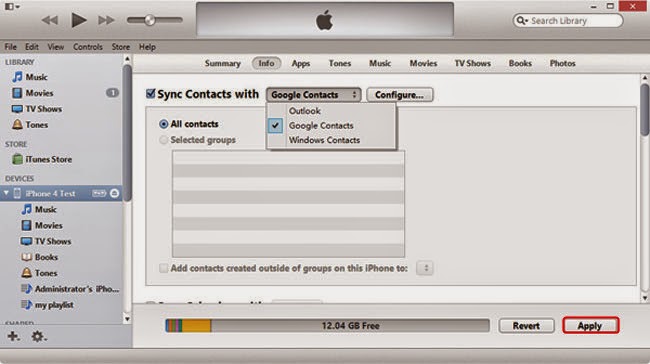Viewport: 650px width, 364px height.
Task: Click the Apple logo display area
Action: [325, 19]
